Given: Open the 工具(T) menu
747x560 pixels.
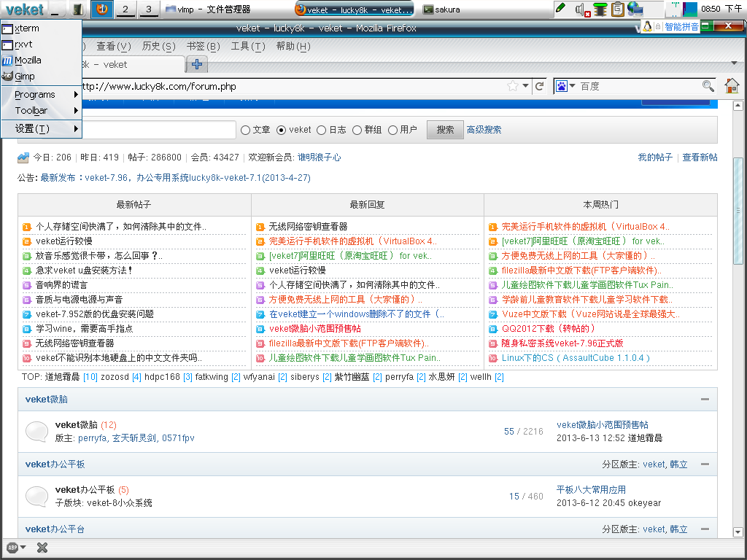Looking at the screenshot, I should tap(248, 46).
